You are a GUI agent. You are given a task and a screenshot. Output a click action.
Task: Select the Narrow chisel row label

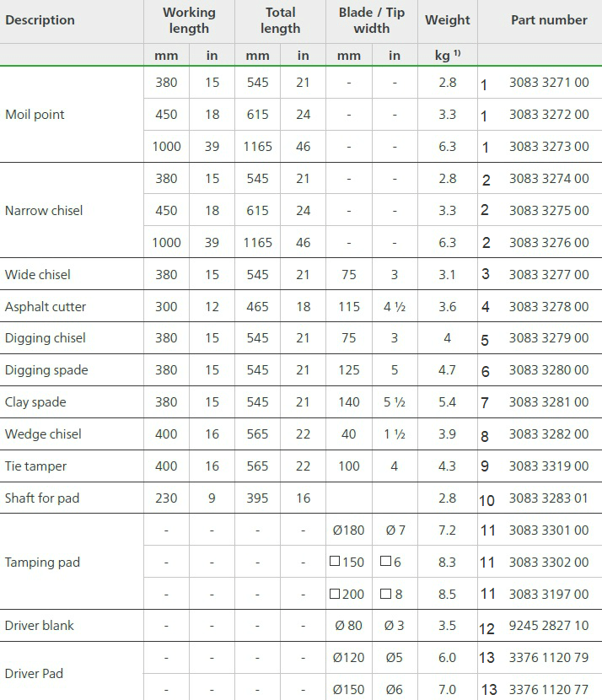click(44, 210)
